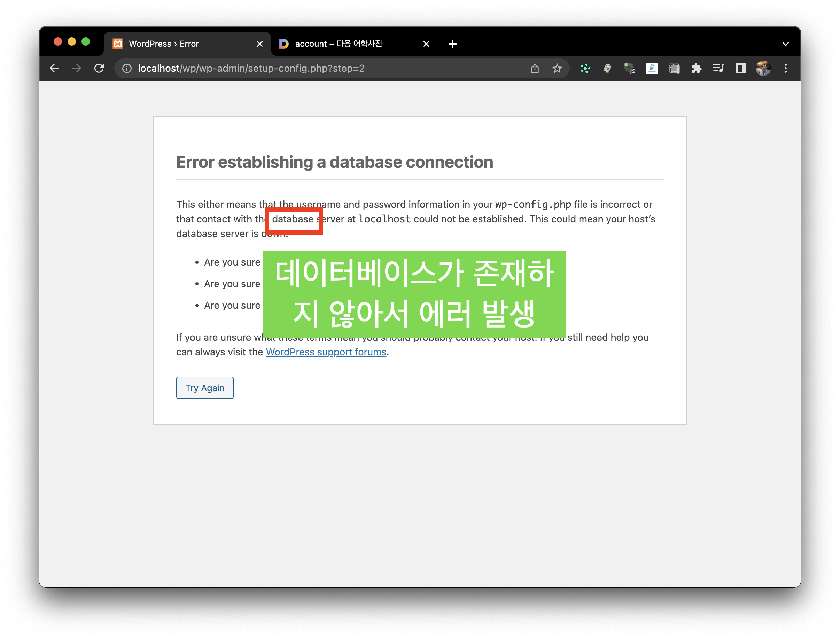Open the Extensions puzzle piece menu

pos(696,69)
